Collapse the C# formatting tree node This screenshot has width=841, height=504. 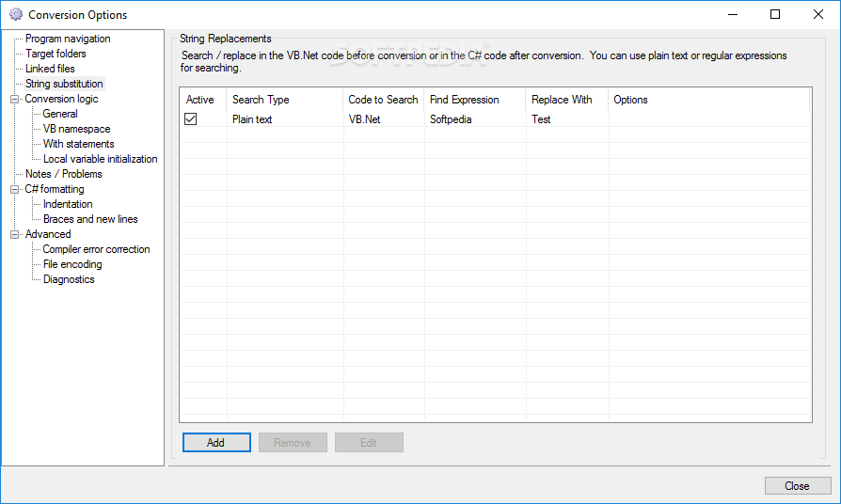14,189
